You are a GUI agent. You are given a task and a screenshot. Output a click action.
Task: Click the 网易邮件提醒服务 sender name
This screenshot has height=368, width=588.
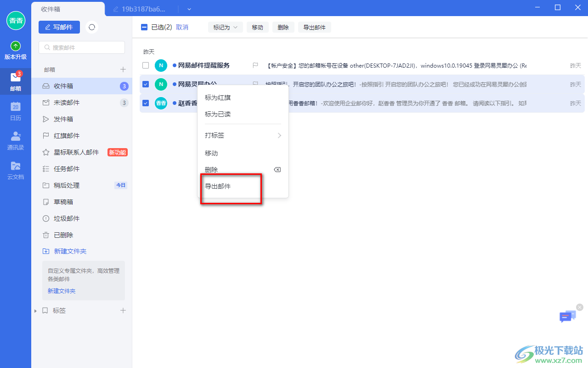pyautogui.click(x=204, y=66)
